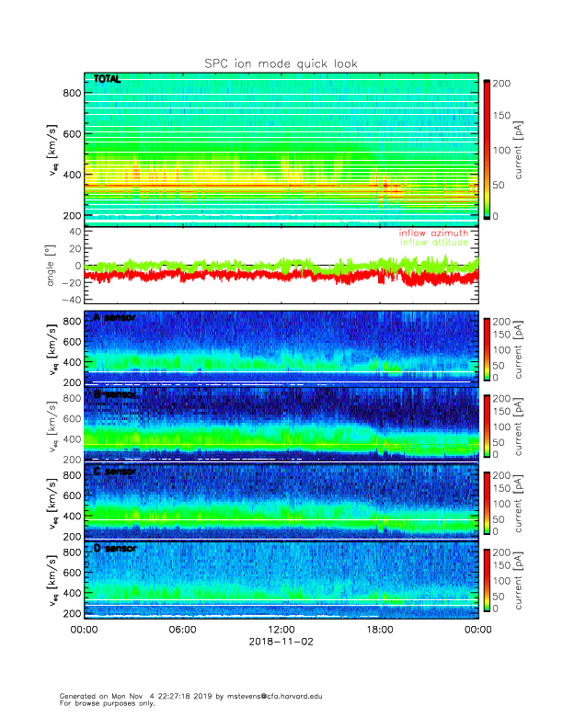Click the 'D sensor' panel label
Viewport: 563px width, 728px height.
tap(115, 548)
